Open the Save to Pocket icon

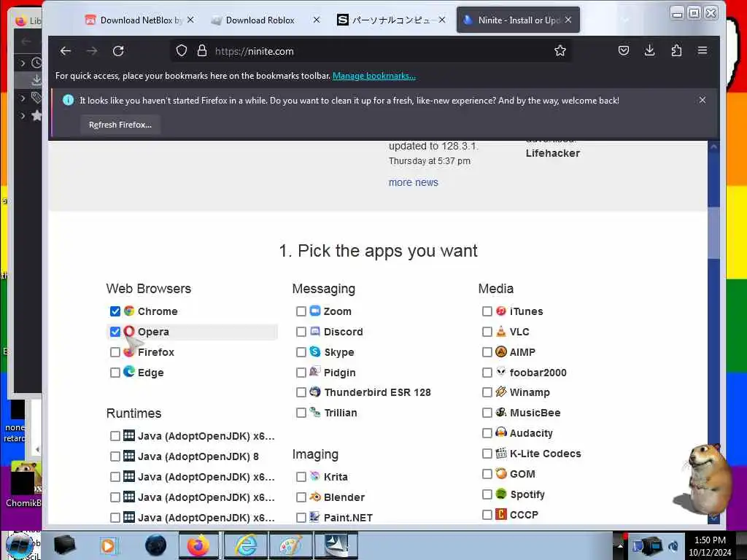[624, 50]
